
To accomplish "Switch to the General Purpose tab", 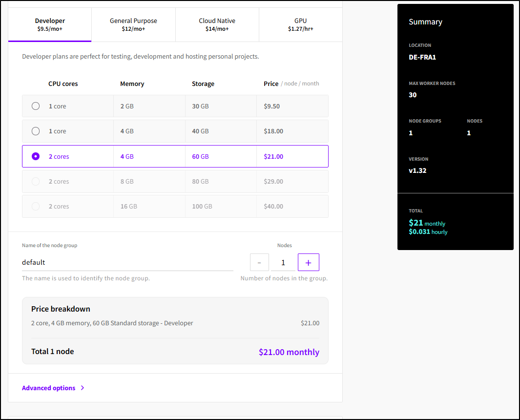I will coord(133,24).
